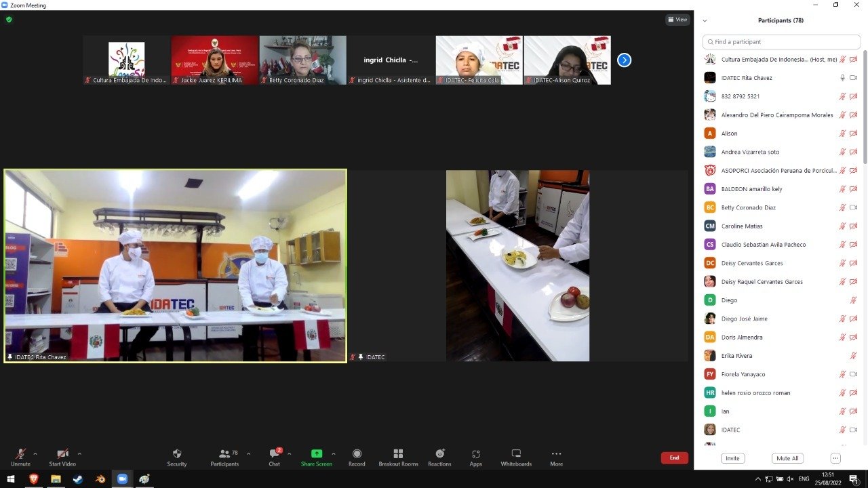The image size is (868, 488).
Task: Open the Whiteboards tool
Action: (x=516, y=454)
